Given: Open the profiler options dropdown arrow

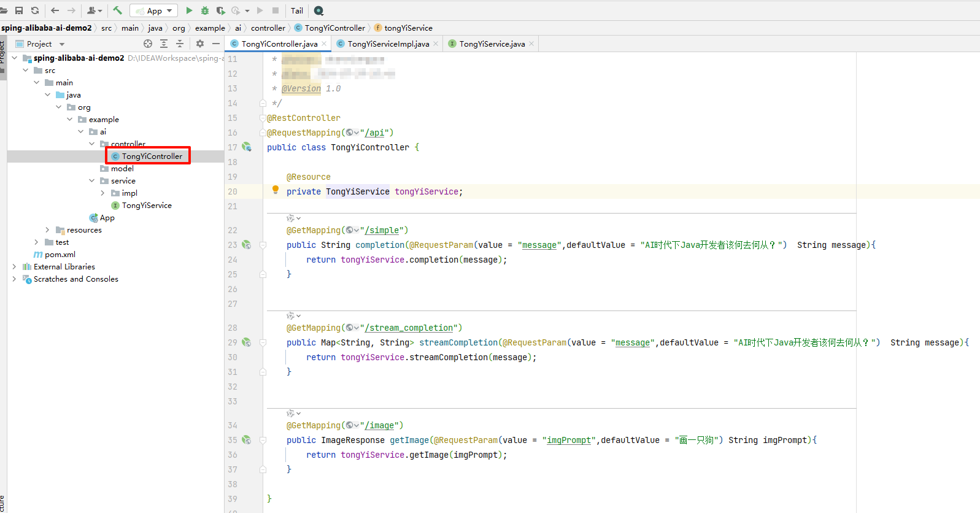Looking at the screenshot, I should (247, 10).
